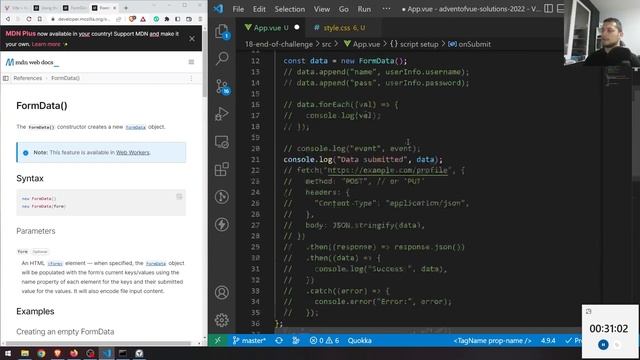The image size is (640, 360).
Task: Open browser extensions puzzle icon
Action: 167,19
